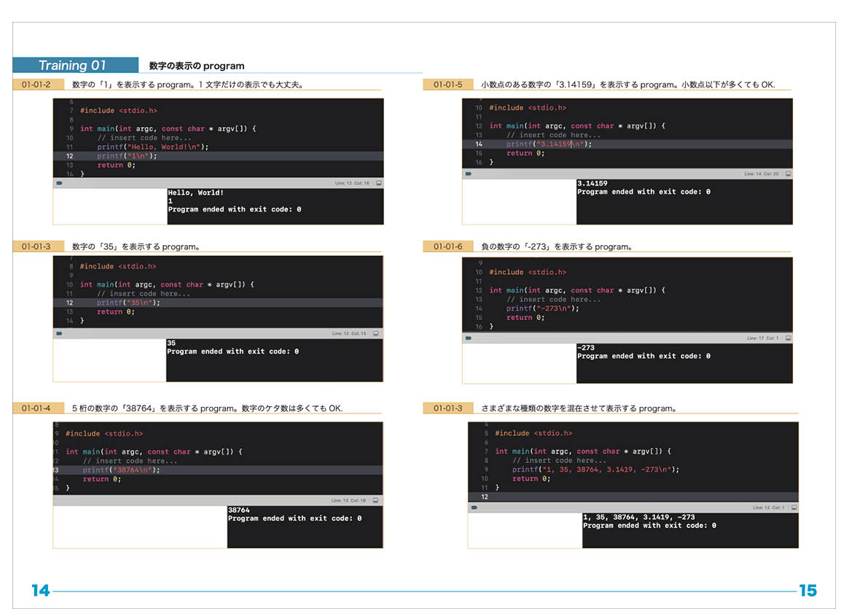
Task: Click the blue breakpoint icon below the Hello World code
Action: click(x=58, y=183)
